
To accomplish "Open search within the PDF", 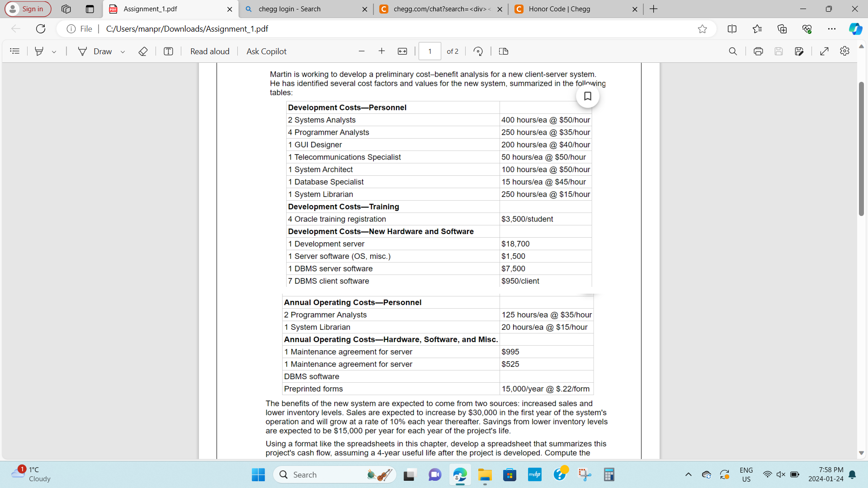I will 733,51.
